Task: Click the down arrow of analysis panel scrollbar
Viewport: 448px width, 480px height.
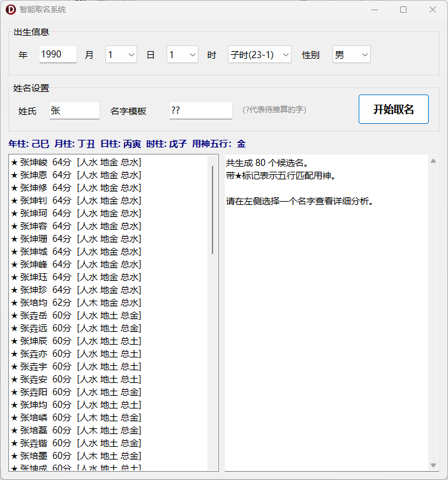Action: pos(433,465)
